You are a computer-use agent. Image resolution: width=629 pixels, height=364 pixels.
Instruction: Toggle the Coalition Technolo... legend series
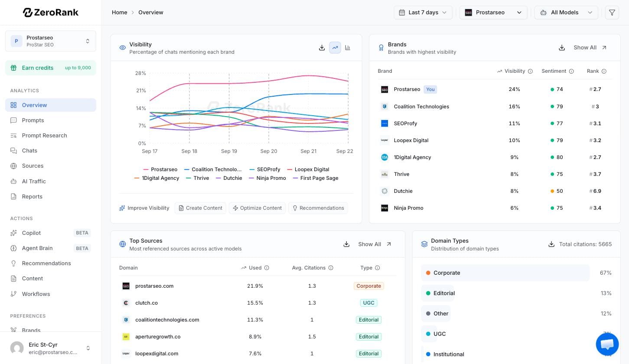pyautogui.click(x=213, y=169)
